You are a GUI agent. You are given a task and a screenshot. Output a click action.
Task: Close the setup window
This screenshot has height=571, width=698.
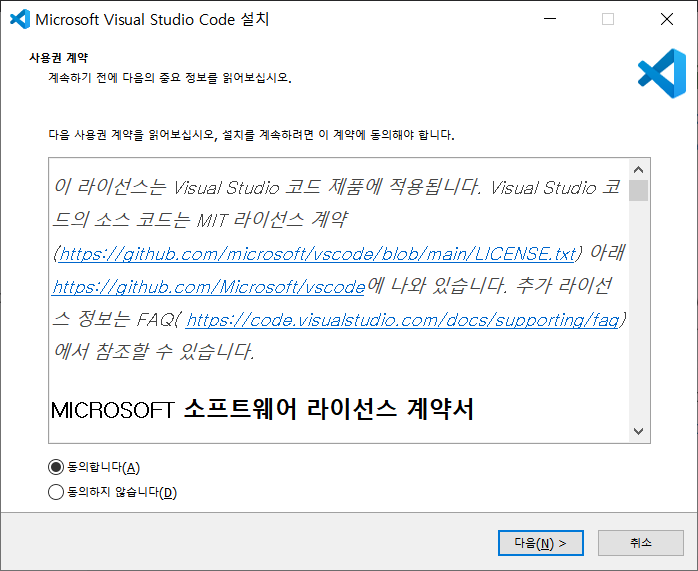[x=667, y=19]
